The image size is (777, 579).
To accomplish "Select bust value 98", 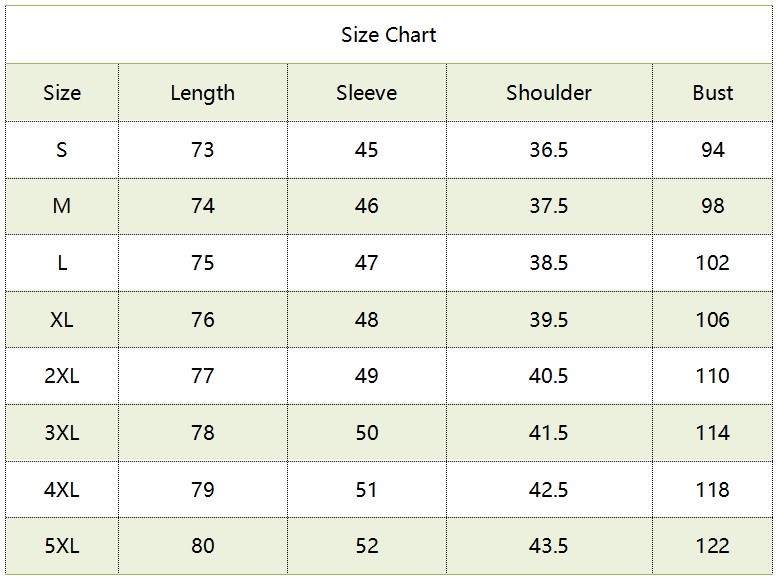I will 712,206.
